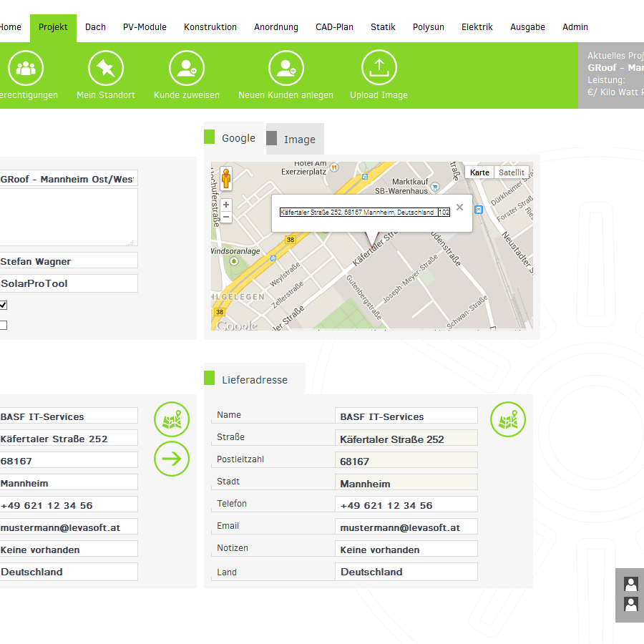Zoom in the map using the plus control
Screen dimensions: 644x644
point(225,205)
